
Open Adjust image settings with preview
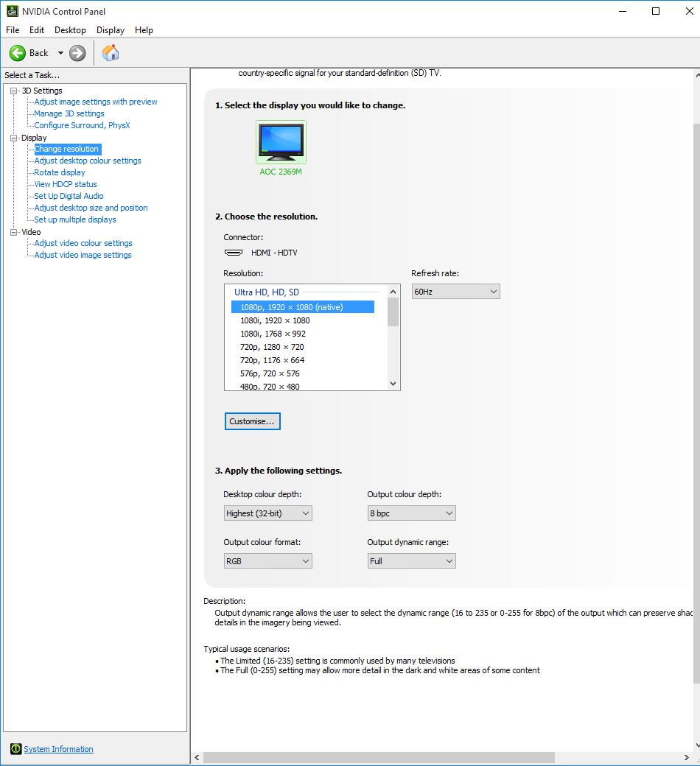pyautogui.click(x=96, y=102)
